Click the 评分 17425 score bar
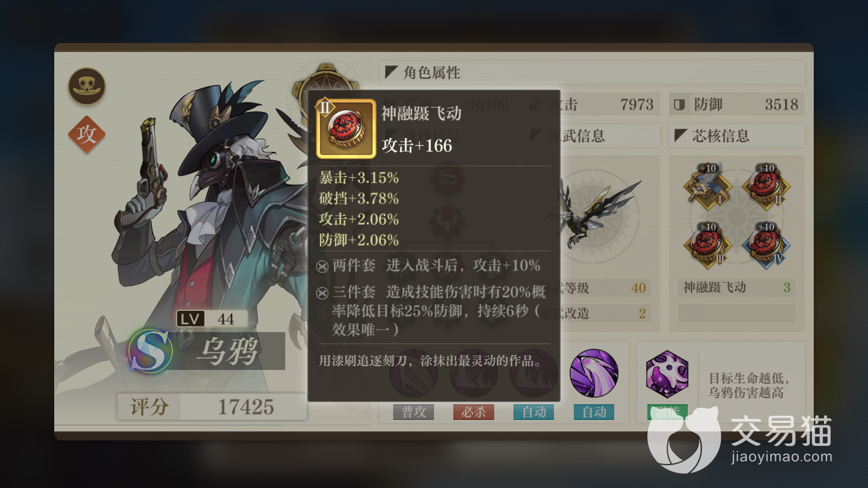The image size is (868, 488). [x=212, y=407]
